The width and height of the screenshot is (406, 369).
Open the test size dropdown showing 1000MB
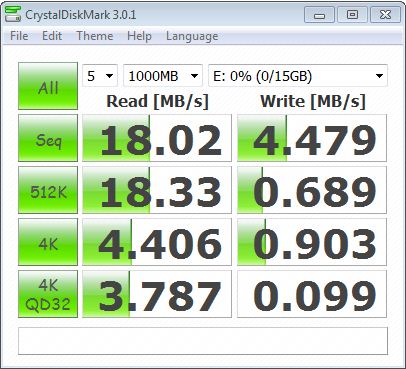(x=163, y=76)
